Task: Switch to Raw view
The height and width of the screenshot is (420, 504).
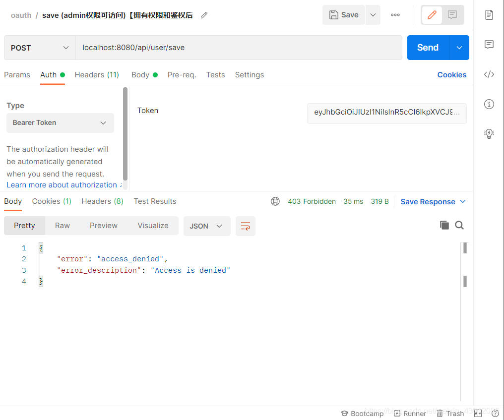Action: tap(63, 226)
